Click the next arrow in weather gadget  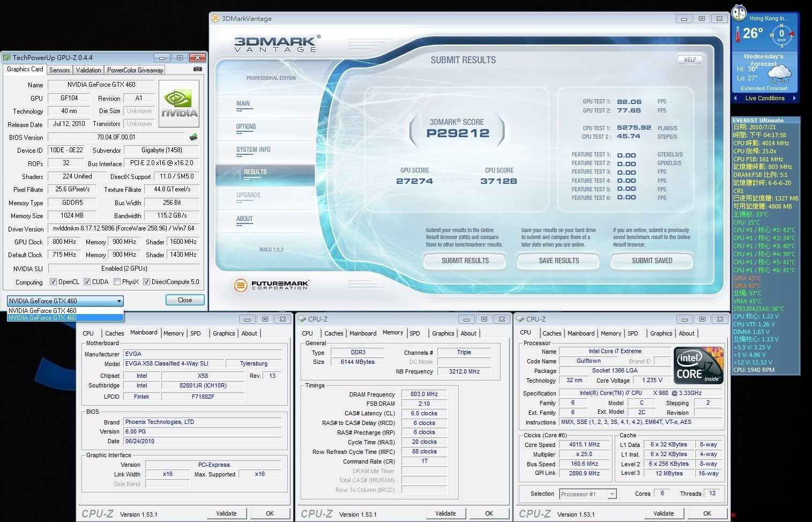click(794, 98)
